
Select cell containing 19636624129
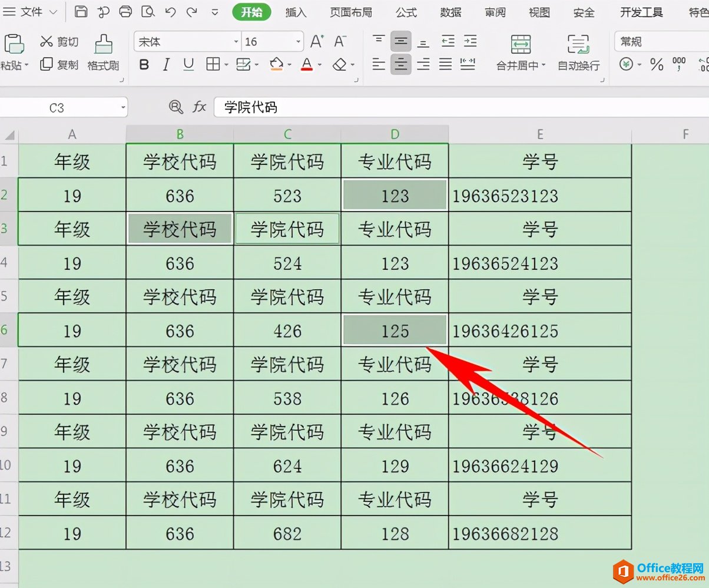tap(540, 466)
